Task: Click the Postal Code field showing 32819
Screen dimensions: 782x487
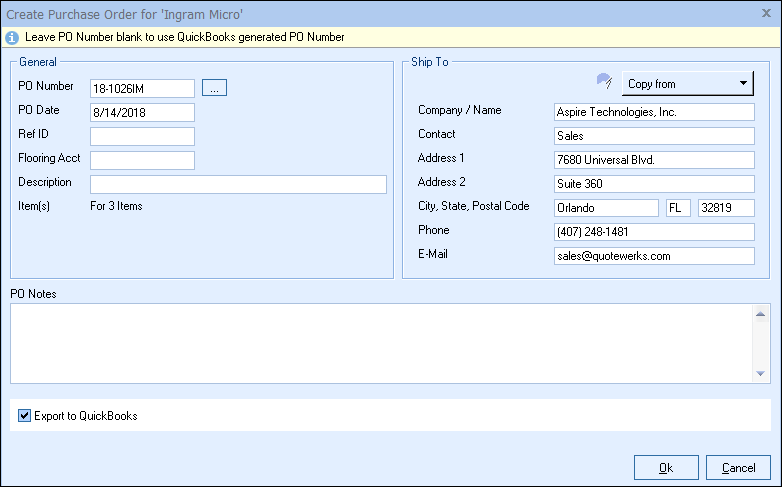Action: (727, 208)
